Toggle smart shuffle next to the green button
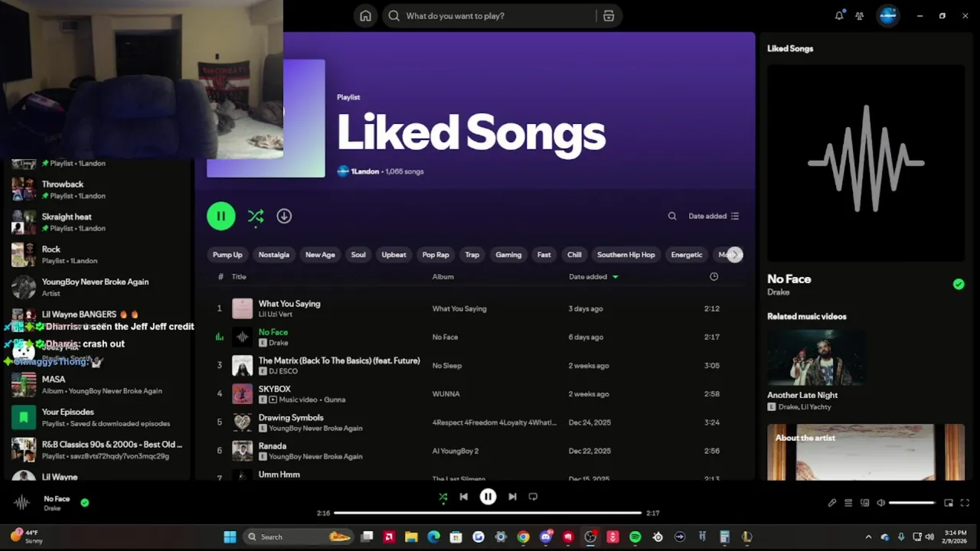This screenshot has height=551, width=980. (x=256, y=217)
